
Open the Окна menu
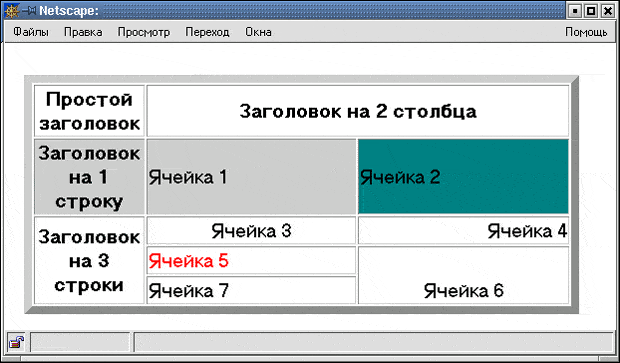258,32
